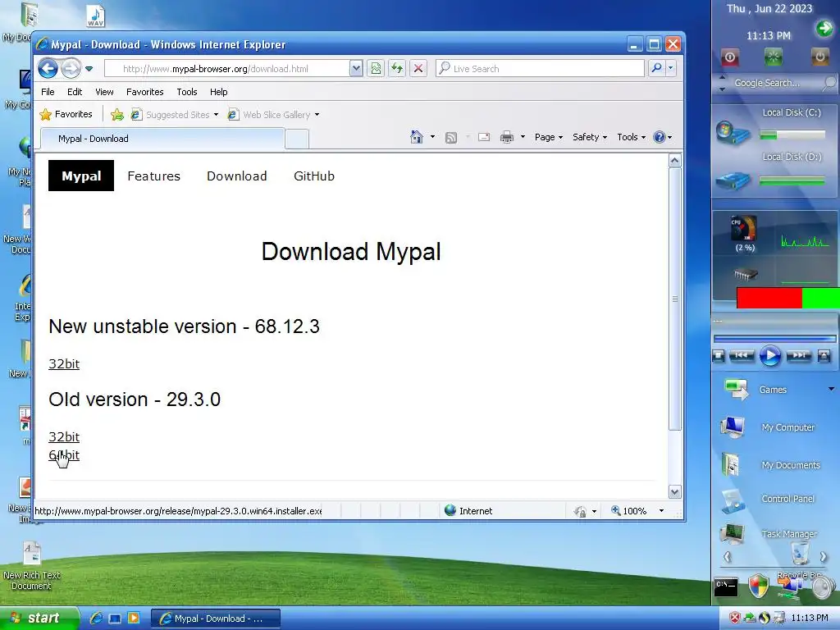Click the Read Mail icon
Viewport: 840px width, 630px height.
pyautogui.click(x=484, y=137)
